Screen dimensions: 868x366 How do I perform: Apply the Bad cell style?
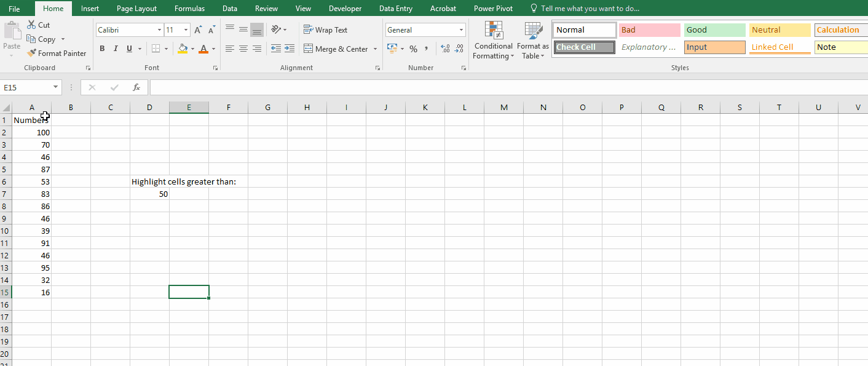pos(649,30)
